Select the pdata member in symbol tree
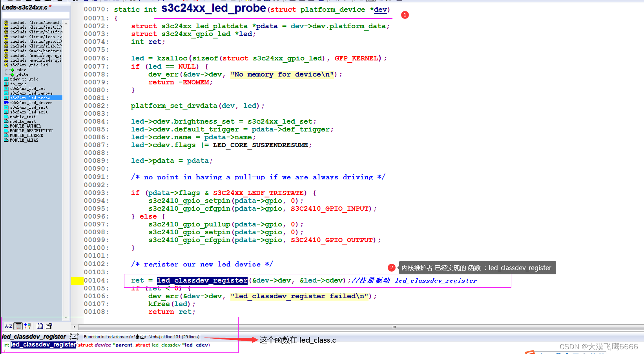The image size is (644, 354). tap(20, 75)
